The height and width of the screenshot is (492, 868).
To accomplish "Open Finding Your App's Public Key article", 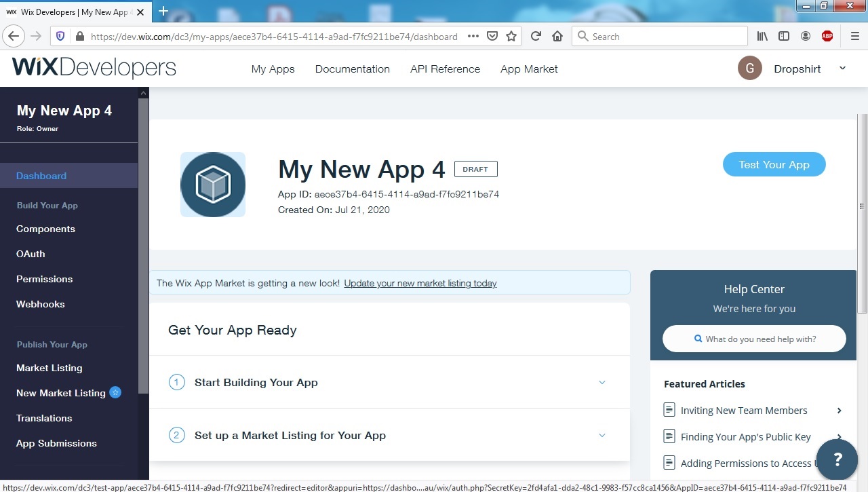I will click(x=746, y=437).
